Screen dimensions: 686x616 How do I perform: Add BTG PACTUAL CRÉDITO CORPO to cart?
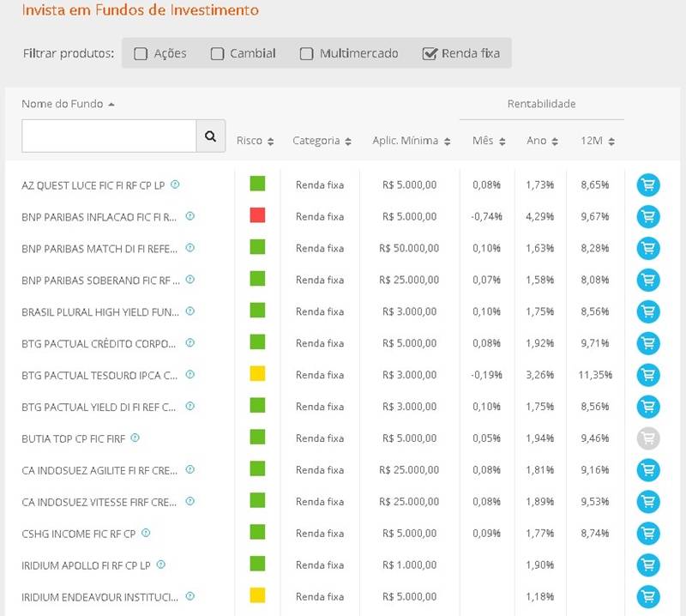(x=648, y=343)
